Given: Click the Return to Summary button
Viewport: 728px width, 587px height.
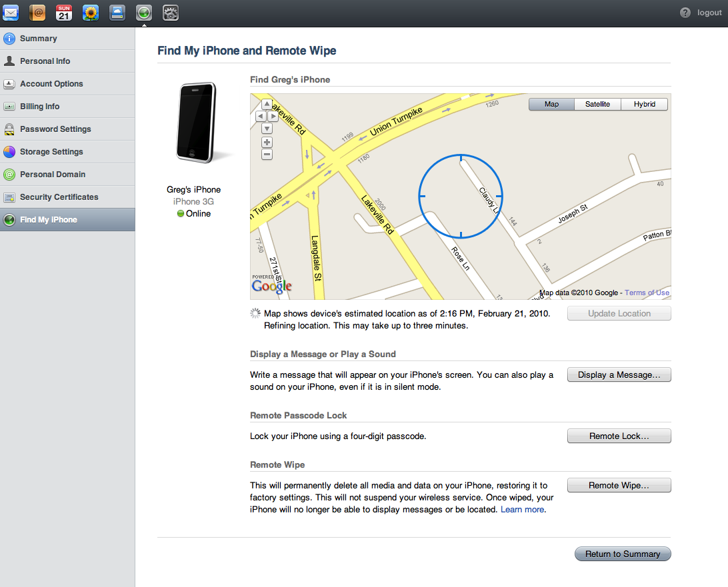Looking at the screenshot, I should pyautogui.click(x=623, y=554).
